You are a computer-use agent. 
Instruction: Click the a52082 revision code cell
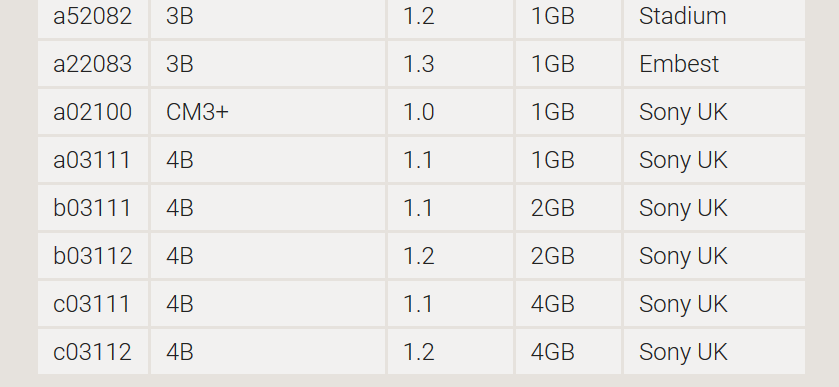93,17
